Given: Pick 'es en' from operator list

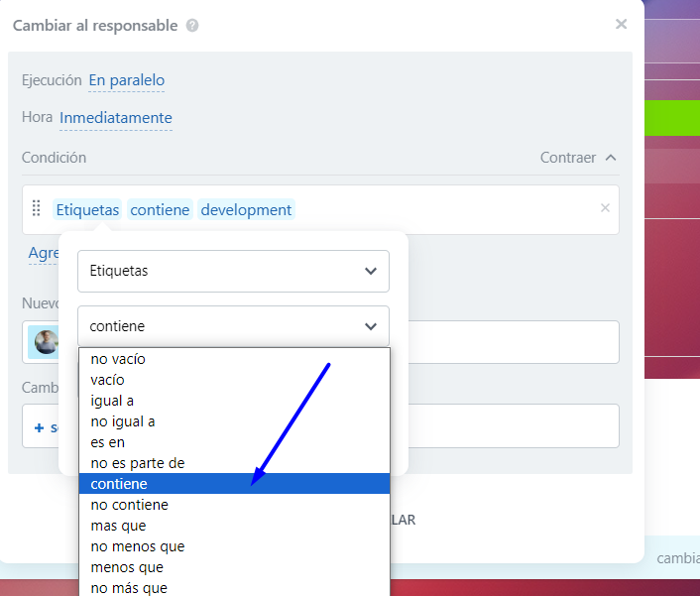Looking at the screenshot, I should 108,442.
